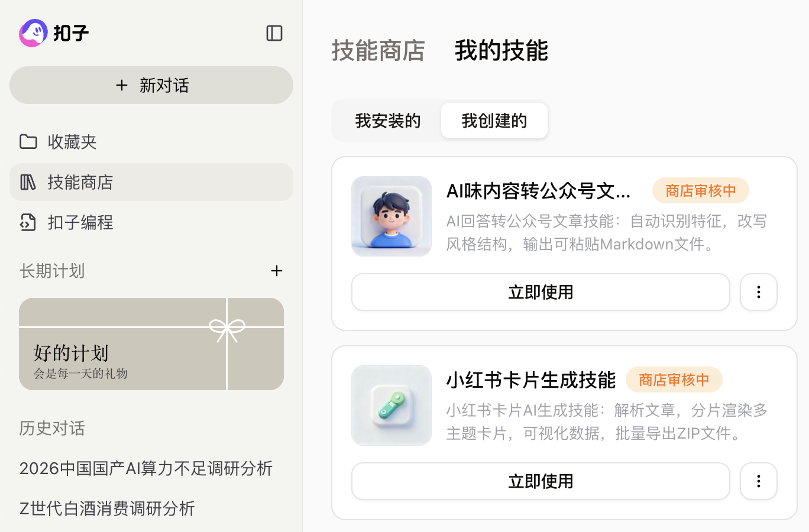Open the 好的计划 gift card
Screen dimensions: 809x532
click(151, 344)
